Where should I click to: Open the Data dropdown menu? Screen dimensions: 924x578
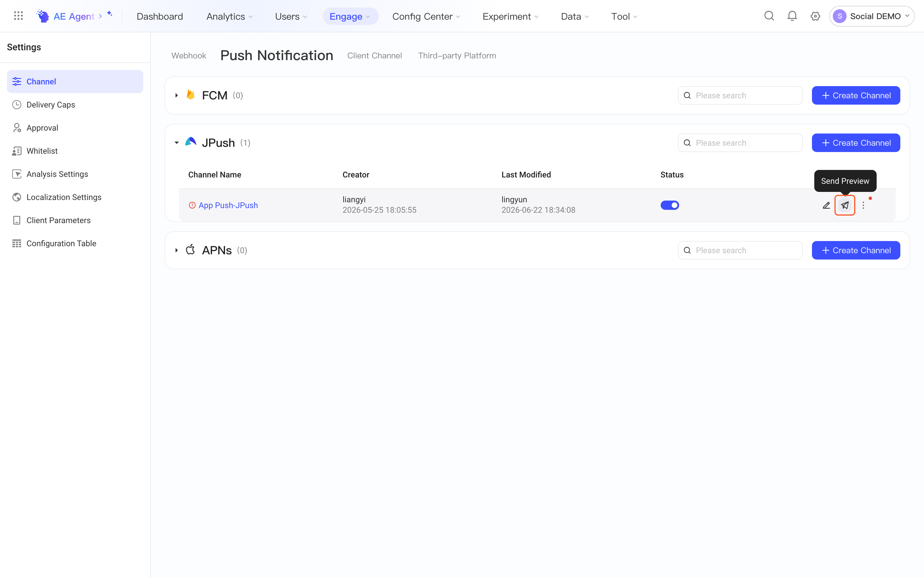[575, 16]
